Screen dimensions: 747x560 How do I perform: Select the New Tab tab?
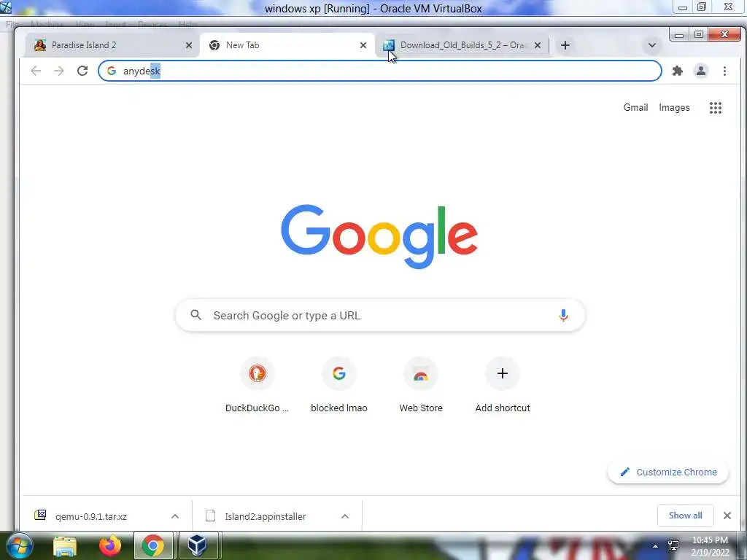(x=286, y=45)
